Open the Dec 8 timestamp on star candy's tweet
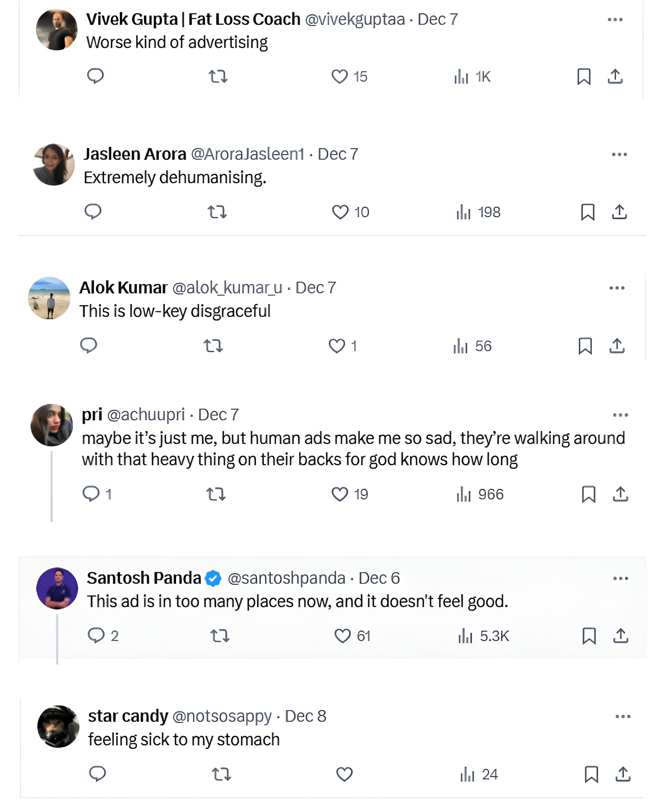The height and width of the screenshot is (812, 663). click(305, 716)
